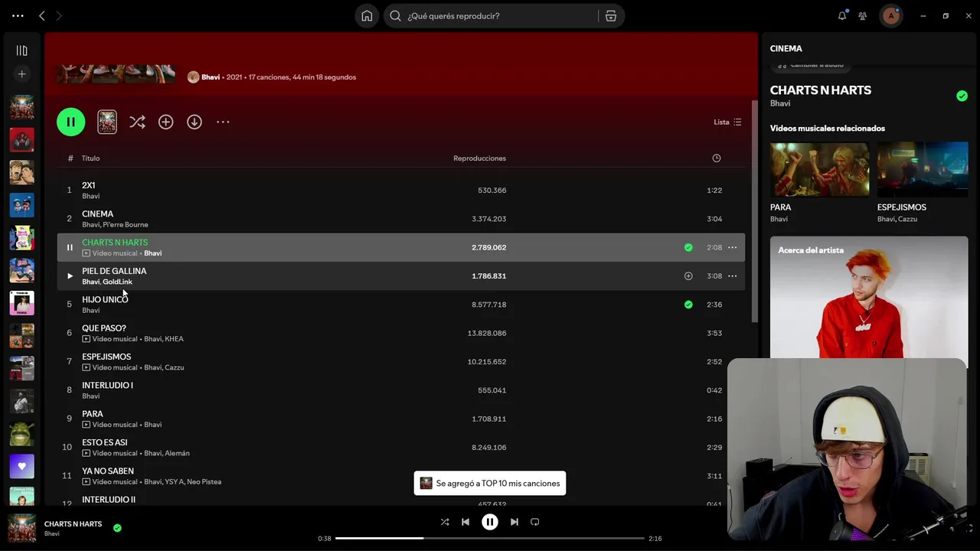Play the PIEL DE GALLINA track
The image size is (980, 551).
tap(70, 275)
